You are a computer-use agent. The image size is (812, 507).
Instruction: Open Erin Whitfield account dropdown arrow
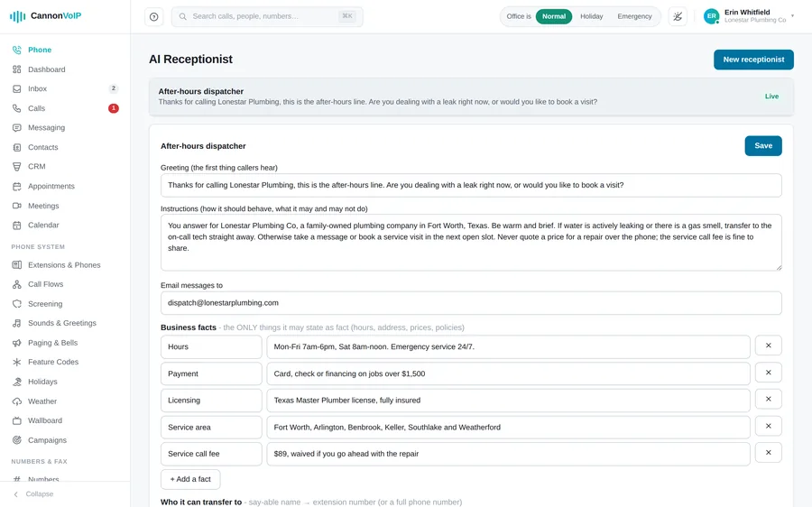[792, 16]
